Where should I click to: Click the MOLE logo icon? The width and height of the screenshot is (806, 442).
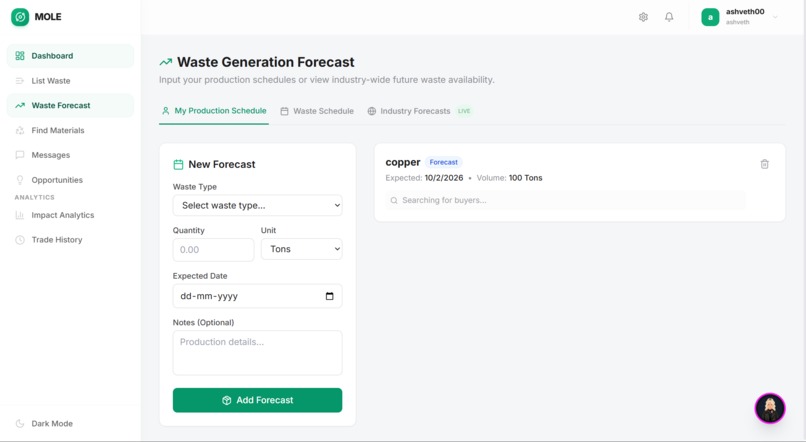pos(20,17)
